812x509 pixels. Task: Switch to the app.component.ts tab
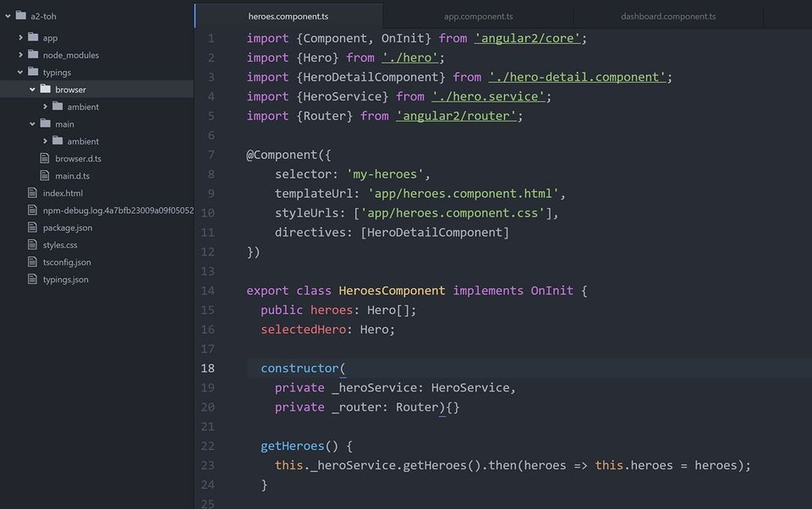478,15
